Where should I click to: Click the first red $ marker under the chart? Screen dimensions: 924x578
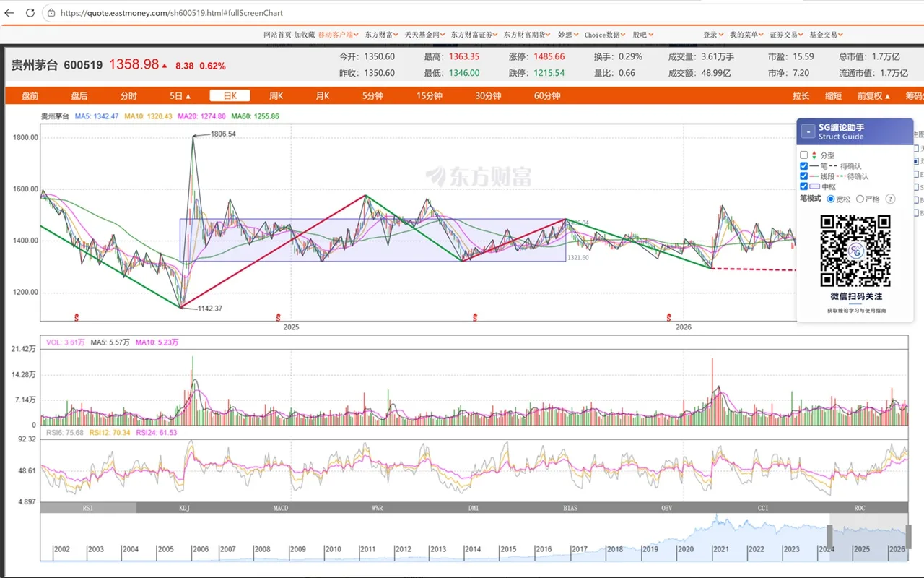[77, 317]
